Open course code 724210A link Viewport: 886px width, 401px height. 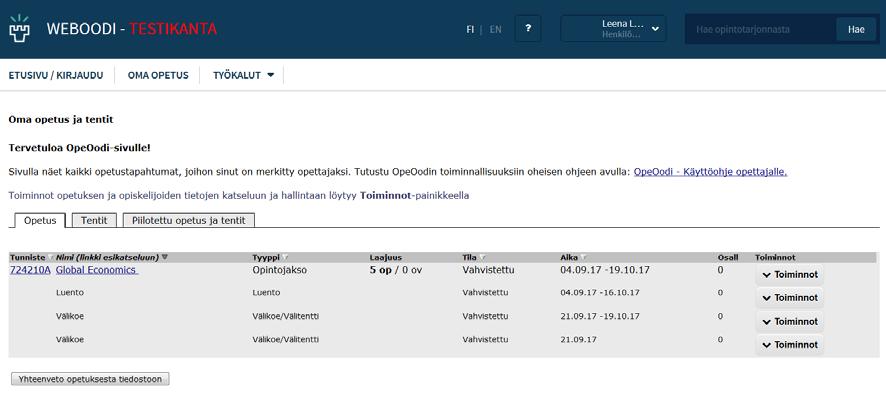[30, 270]
